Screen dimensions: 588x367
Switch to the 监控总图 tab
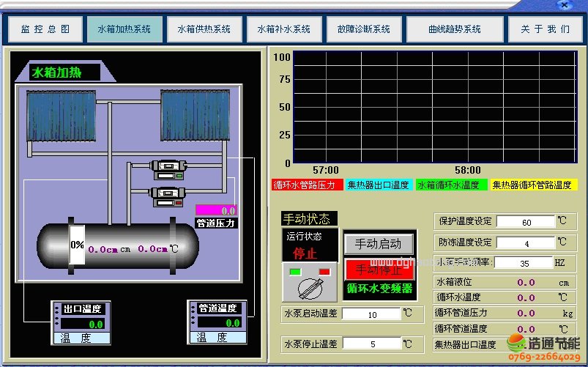(45, 29)
